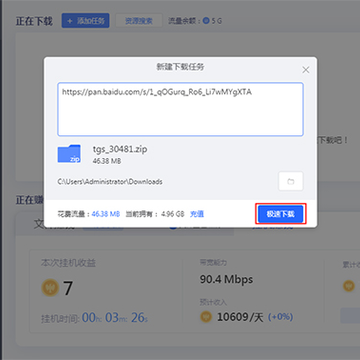Select the zip folder file icon
This screenshot has width=360, height=360.
(69, 154)
